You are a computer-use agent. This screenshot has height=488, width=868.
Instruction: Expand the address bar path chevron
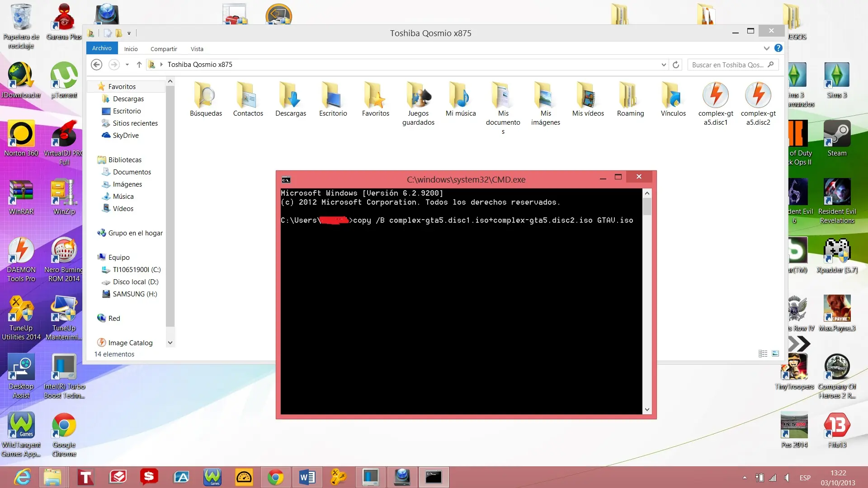tap(161, 65)
